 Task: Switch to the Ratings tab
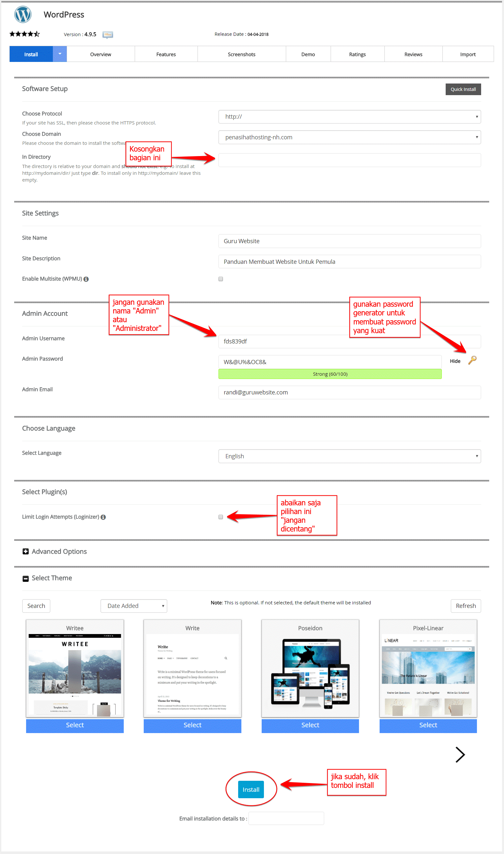357,54
